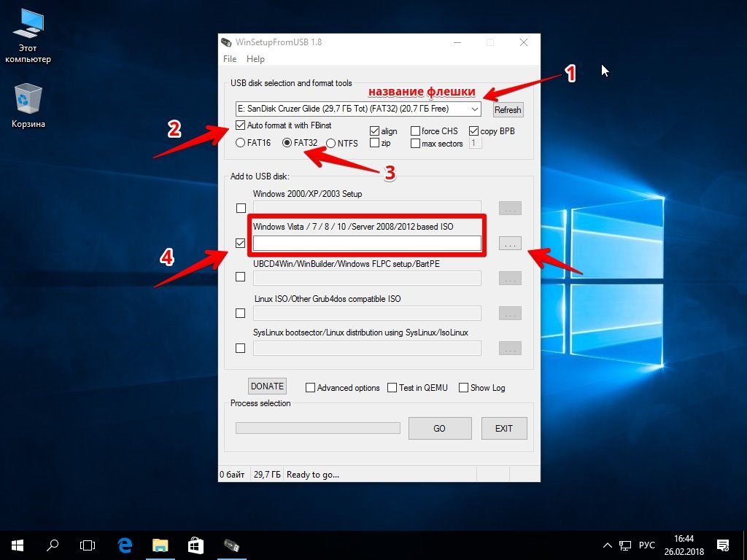Toggle the align checkbox
This screenshot has height=560, width=747.
tap(374, 131)
